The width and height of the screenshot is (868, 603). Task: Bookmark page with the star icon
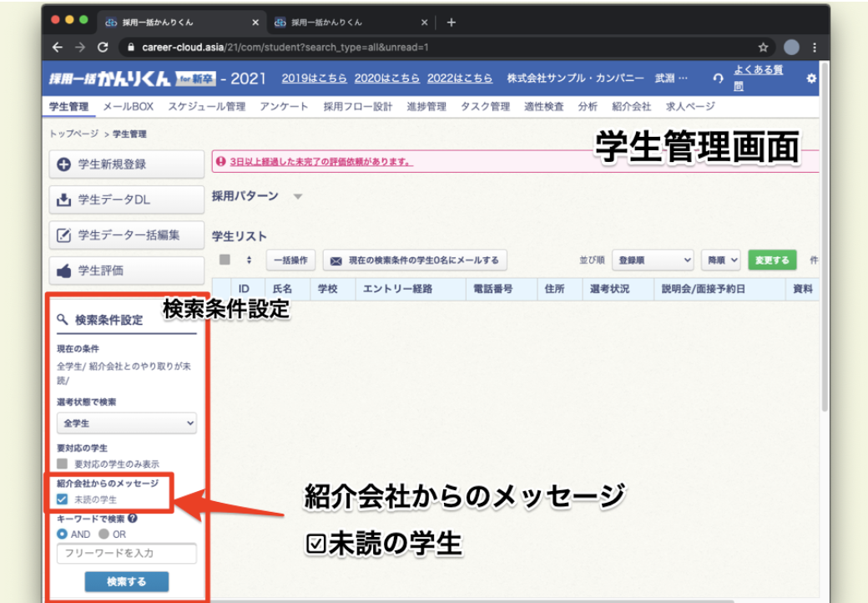[x=763, y=48]
